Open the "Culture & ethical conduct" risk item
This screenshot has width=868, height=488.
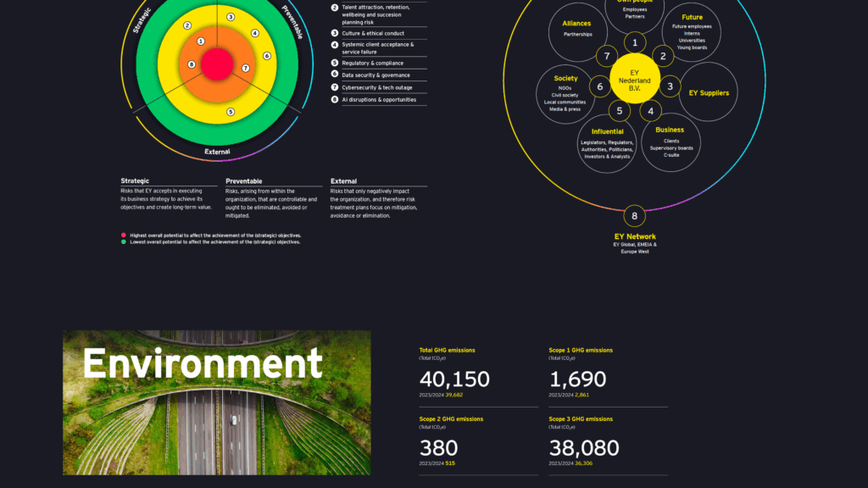(x=373, y=33)
